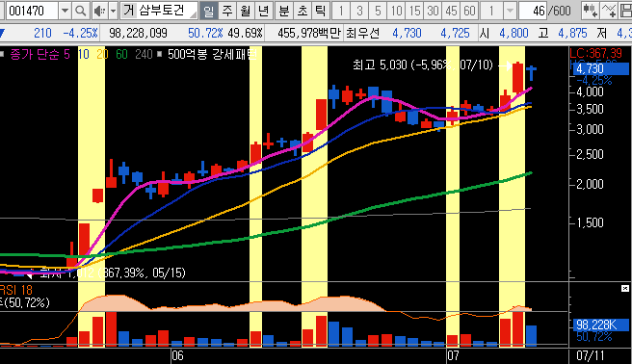Click the magnifier stock search icon
Image resolution: width=632 pixels, height=364 pixels.
(x=81, y=11)
